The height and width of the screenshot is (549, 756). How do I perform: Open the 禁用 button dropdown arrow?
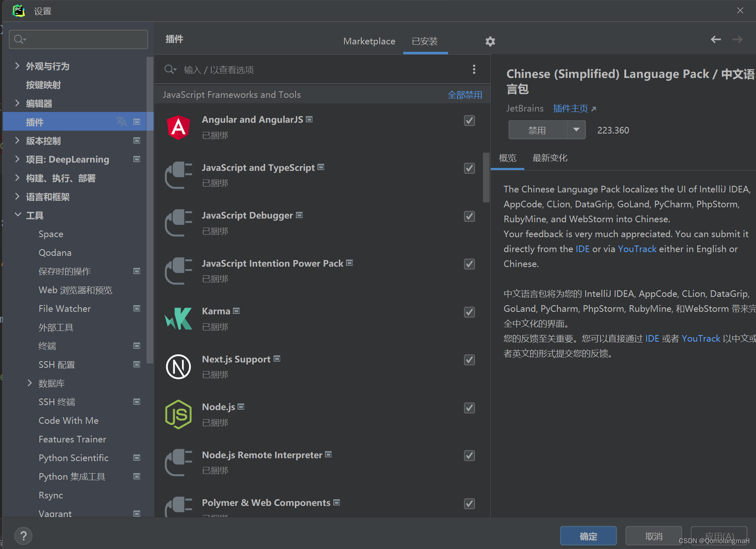[x=576, y=130]
